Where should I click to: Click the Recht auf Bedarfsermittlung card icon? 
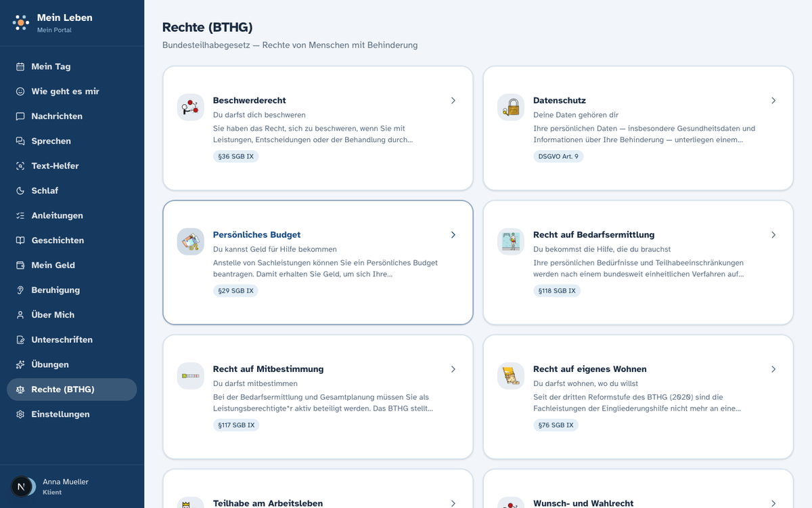click(511, 242)
